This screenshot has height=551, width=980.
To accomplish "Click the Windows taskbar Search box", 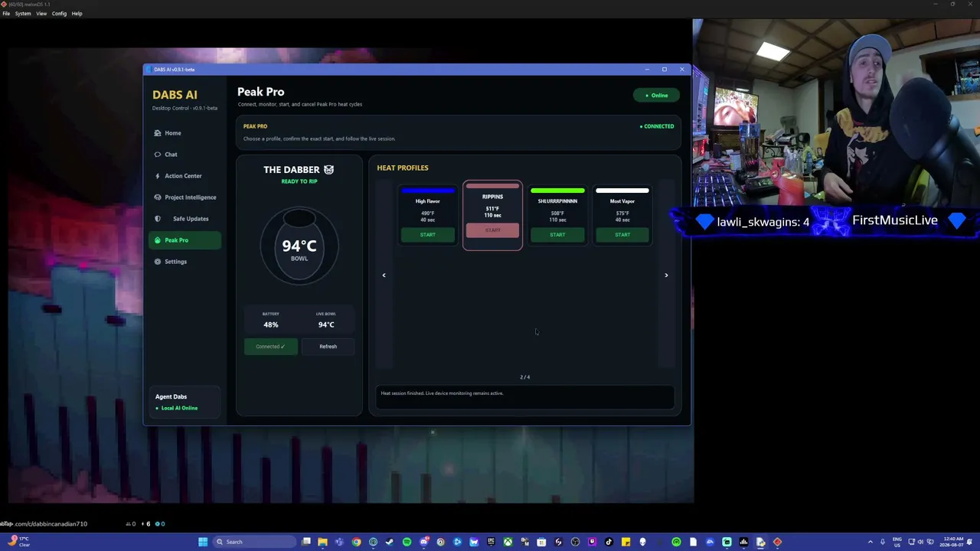I will [x=255, y=542].
